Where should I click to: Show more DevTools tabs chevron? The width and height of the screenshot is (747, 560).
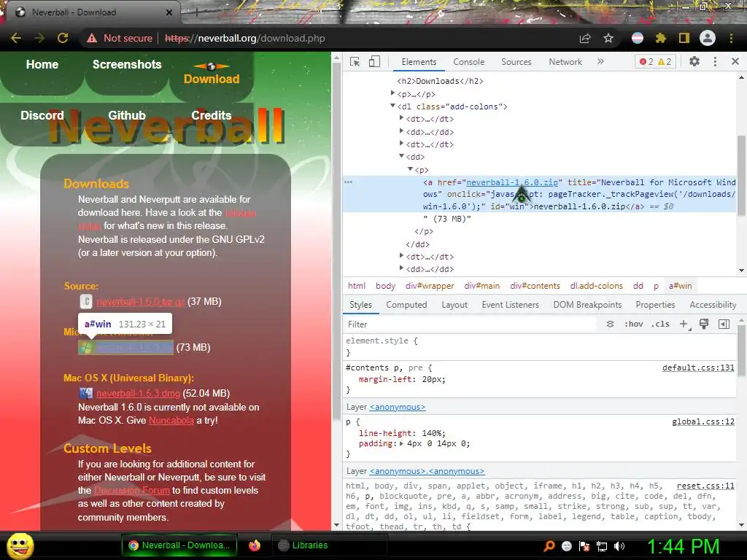tap(600, 61)
